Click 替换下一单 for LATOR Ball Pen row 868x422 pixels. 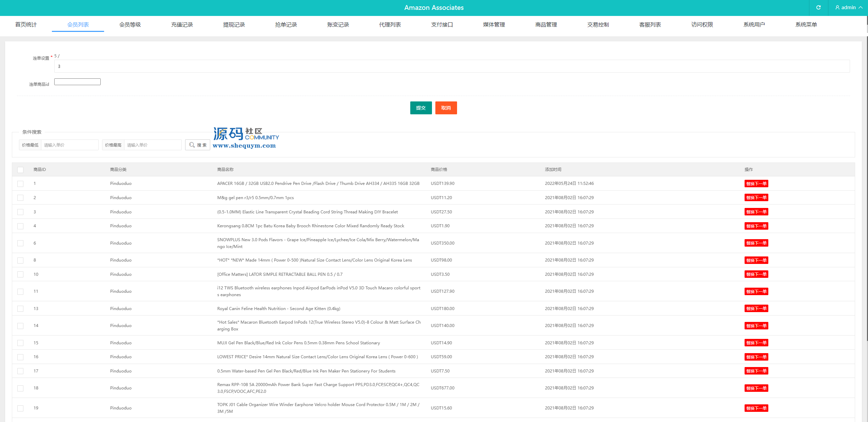pyautogui.click(x=756, y=274)
